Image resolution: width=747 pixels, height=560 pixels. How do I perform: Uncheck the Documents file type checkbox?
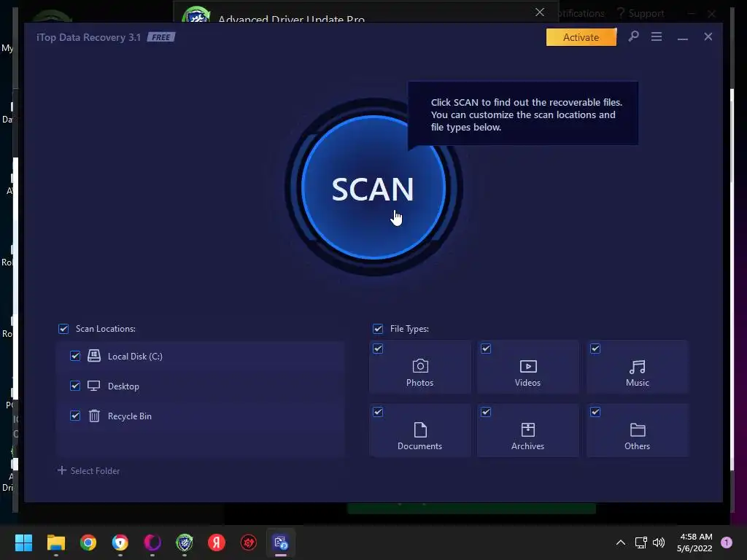coord(378,412)
